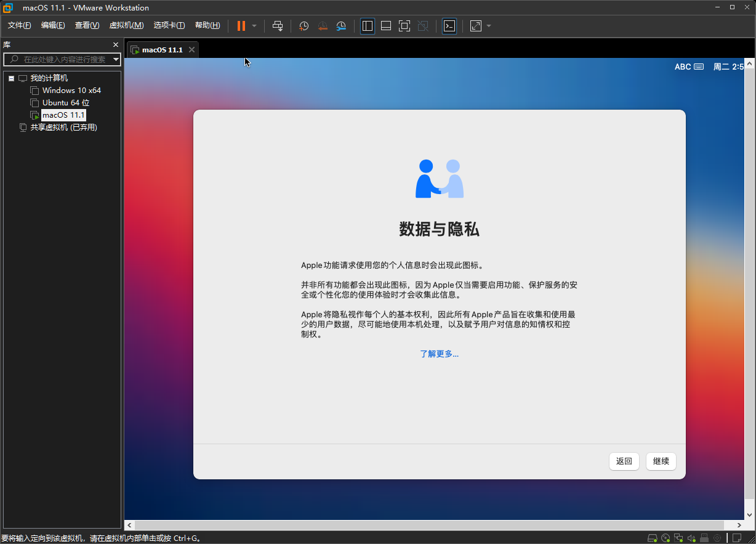The height and width of the screenshot is (544, 756).
Task: Maximize the VMware Workstation window
Action: 732,7
